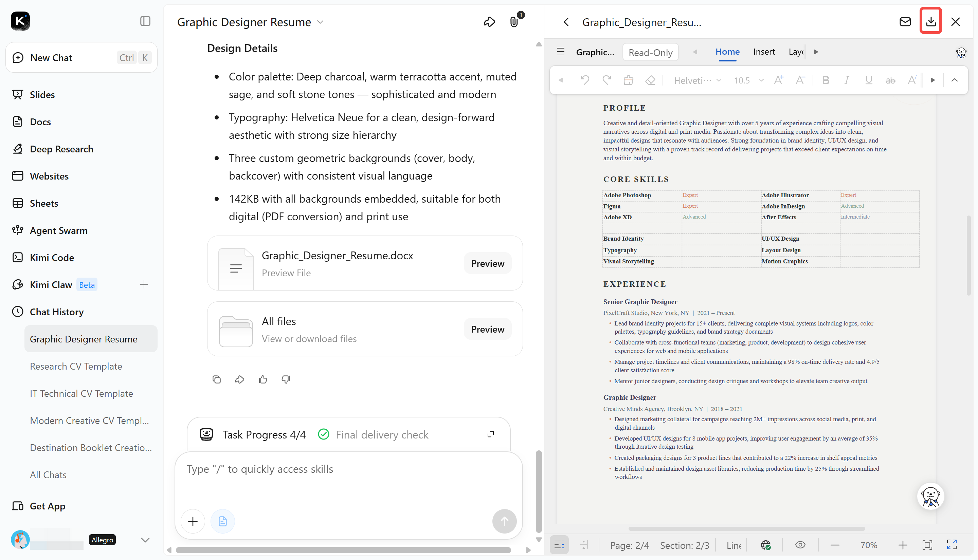Collapse the ribbon toolbar chevron

point(954,80)
